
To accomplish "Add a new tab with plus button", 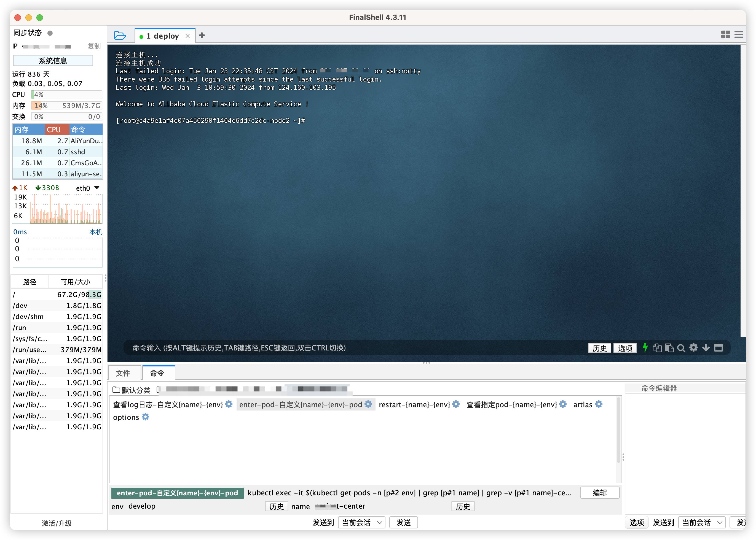I will pos(202,35).
